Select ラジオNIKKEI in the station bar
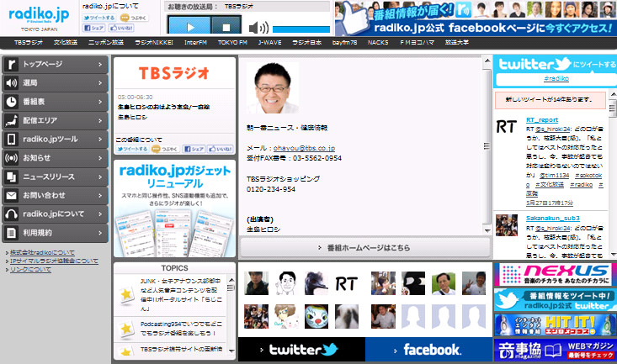 [x=154, y=43]
